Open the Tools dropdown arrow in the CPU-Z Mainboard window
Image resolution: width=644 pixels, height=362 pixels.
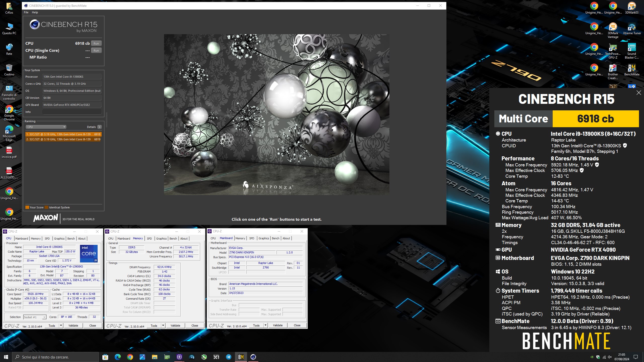pos(265,325)
